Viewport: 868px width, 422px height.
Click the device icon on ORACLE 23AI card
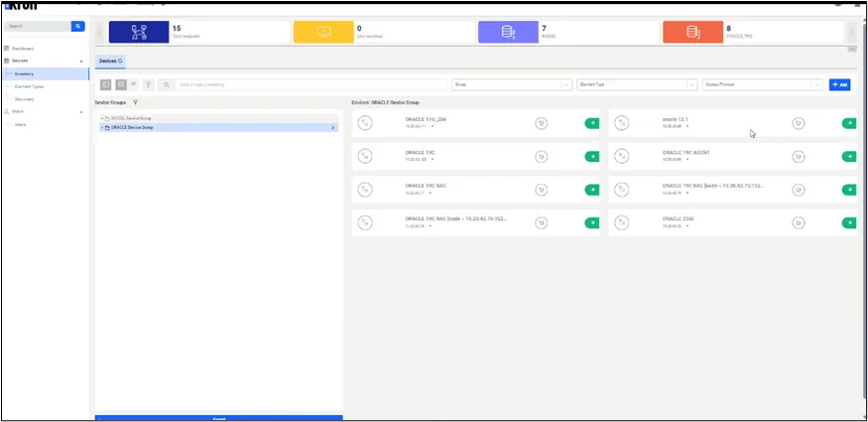coord(622,222)
